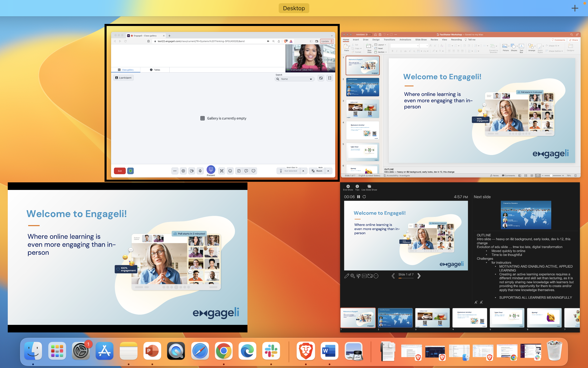Click the Paste icon in ribbon
588x368 pixels.
click(x=346, y=47)
